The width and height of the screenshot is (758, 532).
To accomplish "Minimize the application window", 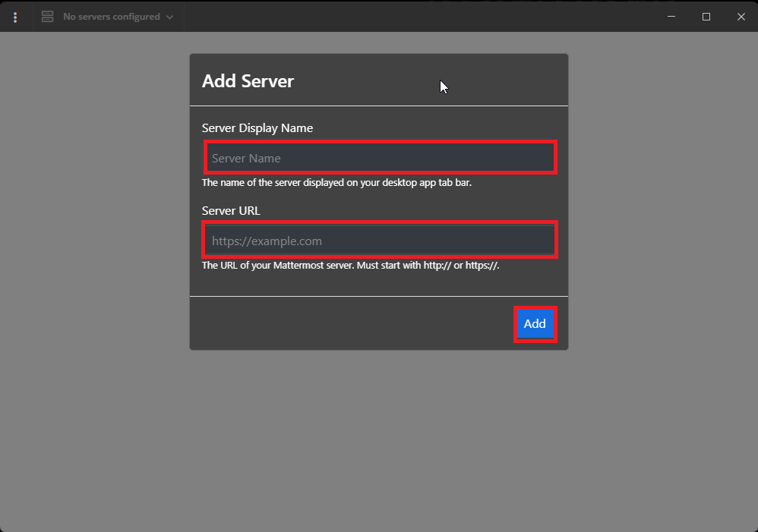I will point(671,17).
